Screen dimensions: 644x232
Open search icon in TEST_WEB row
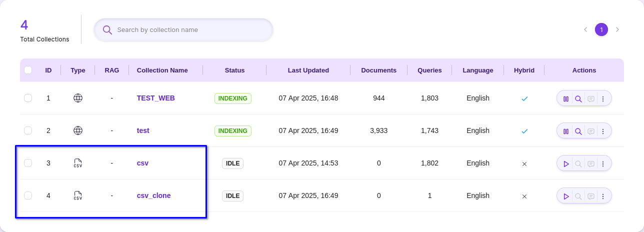[578, 99]
